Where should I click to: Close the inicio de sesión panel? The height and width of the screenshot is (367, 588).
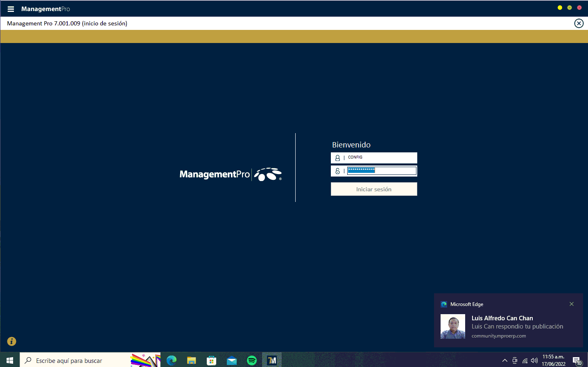pos(579,23)
